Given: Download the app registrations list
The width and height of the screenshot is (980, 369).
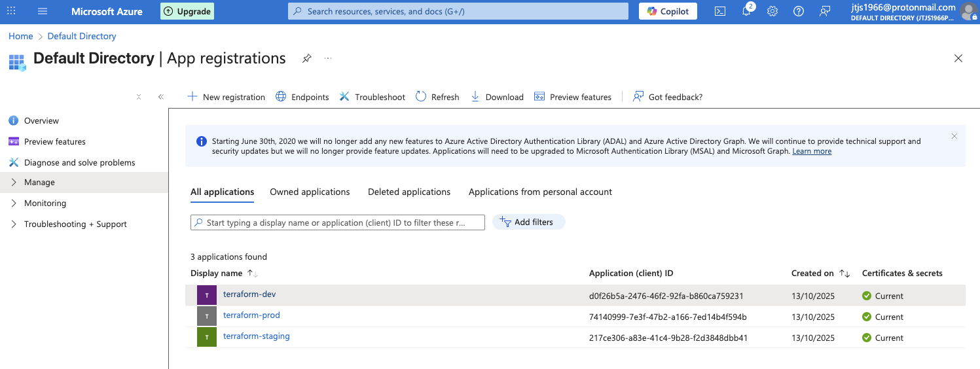Looking at the screenshot, I should click(x=497, y=97).
